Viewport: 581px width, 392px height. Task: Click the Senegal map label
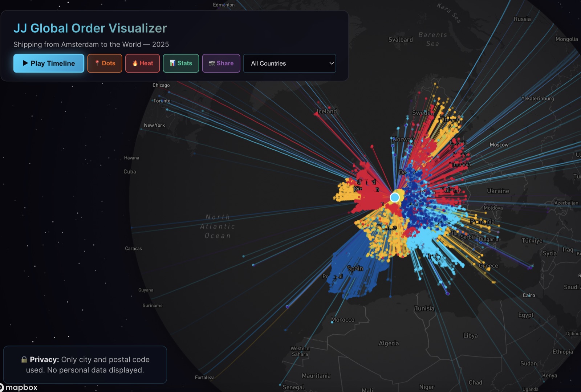point(293,387)
